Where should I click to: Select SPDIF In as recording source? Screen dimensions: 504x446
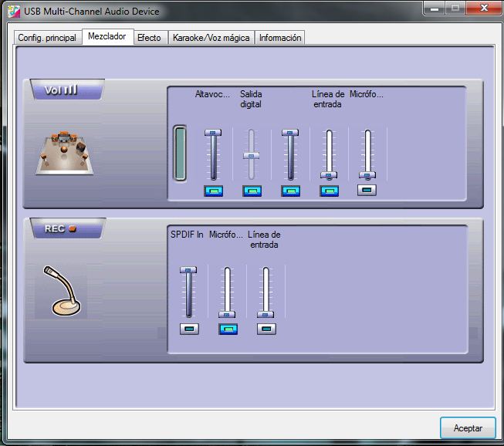[189, 329]
